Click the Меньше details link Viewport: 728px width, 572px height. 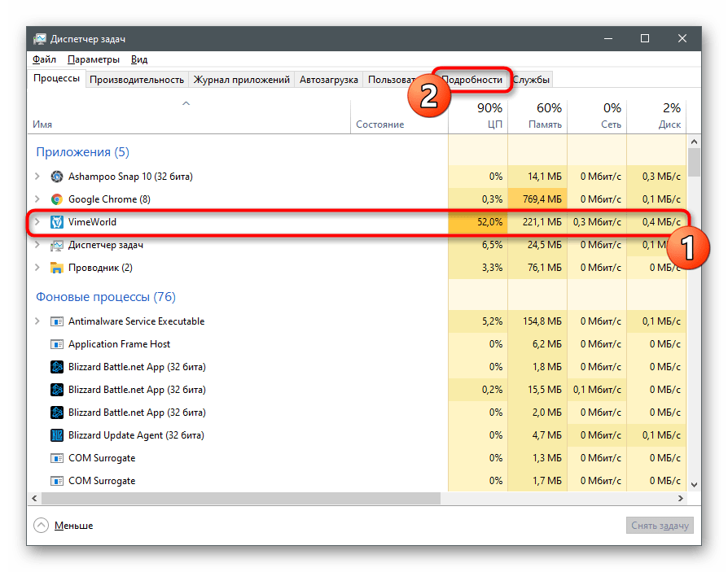pos(73,526)
